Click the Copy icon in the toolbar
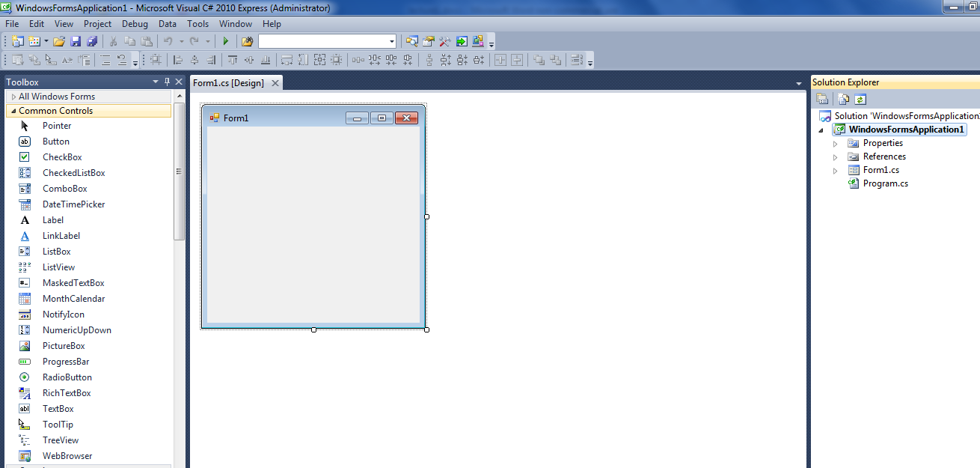Image resolution: width=980 pixels, height=468 pixels. pyautogui.click(x=129, y=41)
